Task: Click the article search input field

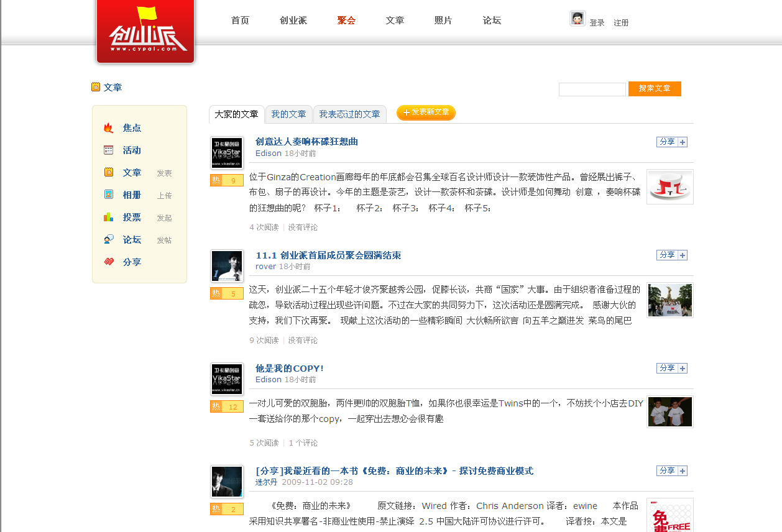Action: coord(592,89)
